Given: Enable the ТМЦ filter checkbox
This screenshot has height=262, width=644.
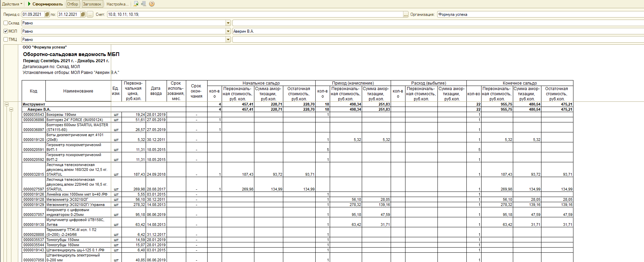Looking at the screenshot, I should (x=6, y=40).
